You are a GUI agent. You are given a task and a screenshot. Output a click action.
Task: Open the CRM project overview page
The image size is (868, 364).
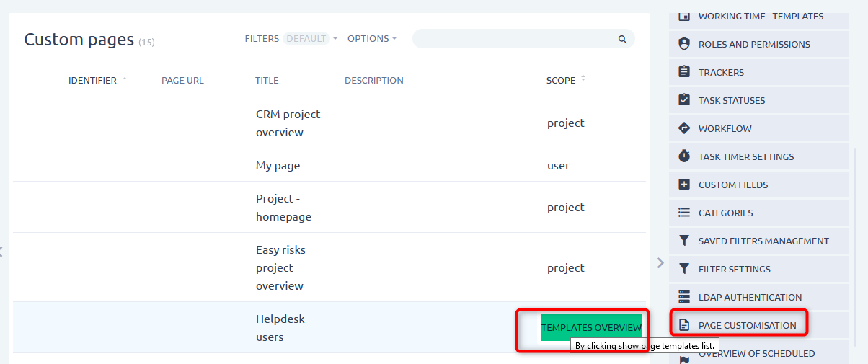288,123
